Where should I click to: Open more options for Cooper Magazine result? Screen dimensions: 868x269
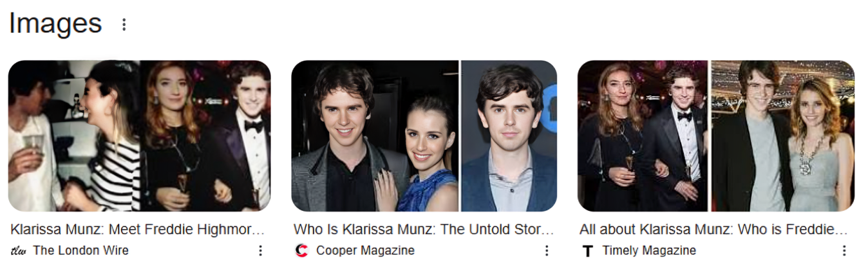[546, 251]
